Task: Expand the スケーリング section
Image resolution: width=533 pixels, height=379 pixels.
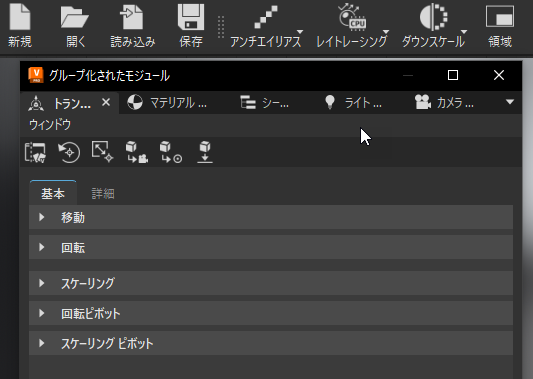Action: [x=271, y=283]
